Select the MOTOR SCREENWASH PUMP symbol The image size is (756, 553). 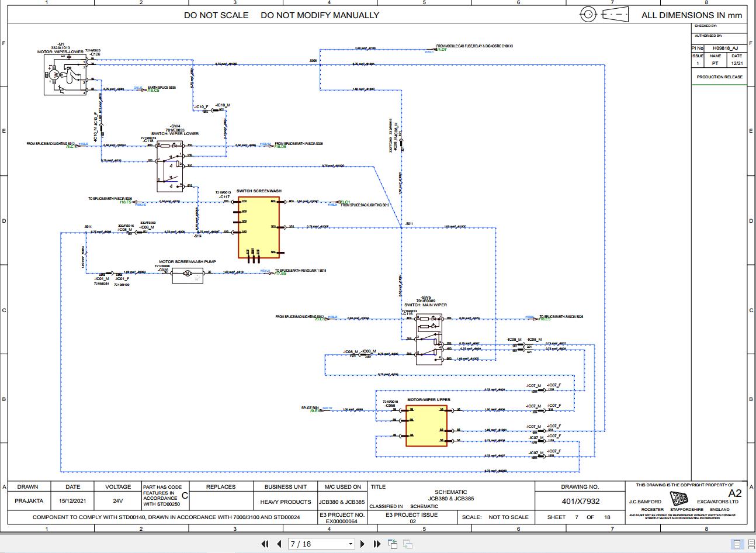(x=187, y=275)
